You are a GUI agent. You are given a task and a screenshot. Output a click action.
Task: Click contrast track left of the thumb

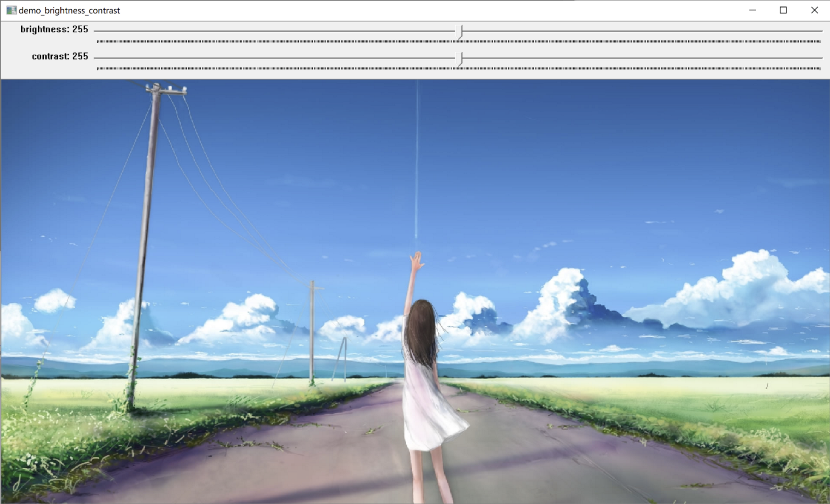pyautogui.click(x=276, y=58)
